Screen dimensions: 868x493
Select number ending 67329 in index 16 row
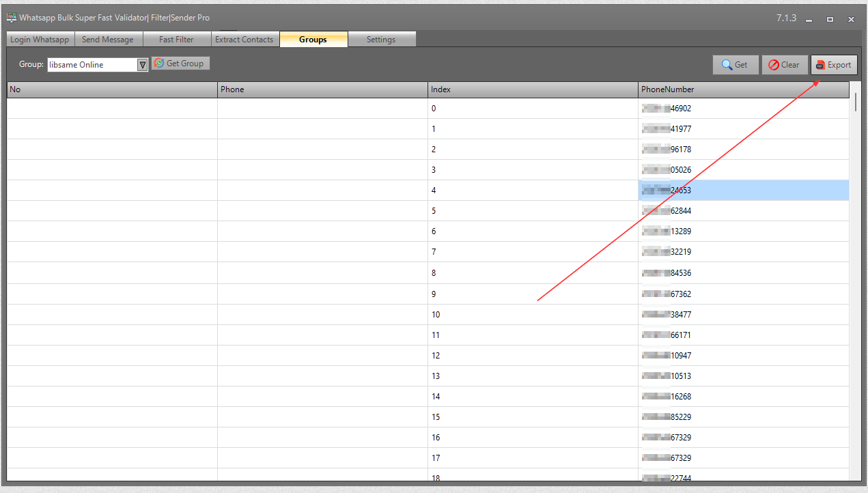(x=744, y=438)
